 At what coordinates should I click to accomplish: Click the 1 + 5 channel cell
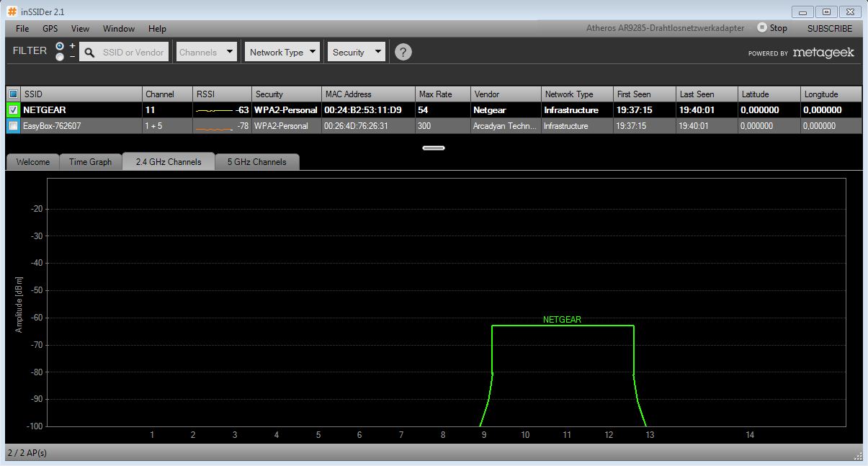click(167, 126)
